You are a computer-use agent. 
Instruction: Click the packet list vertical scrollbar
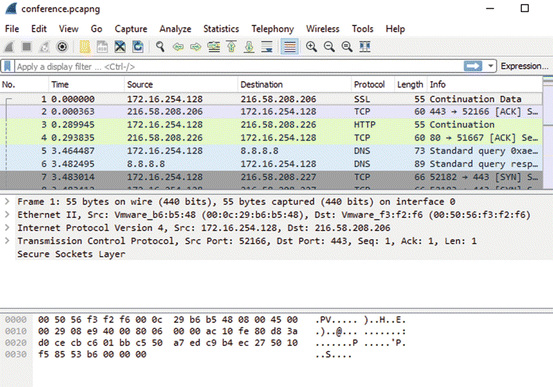pyautogui.click(x=548, y=134)
